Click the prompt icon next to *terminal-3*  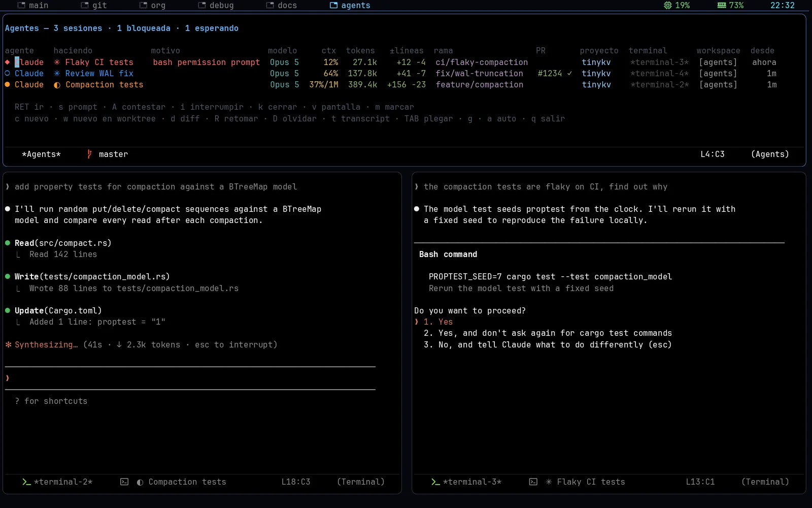pyautogui.click(x=435, y=482)
